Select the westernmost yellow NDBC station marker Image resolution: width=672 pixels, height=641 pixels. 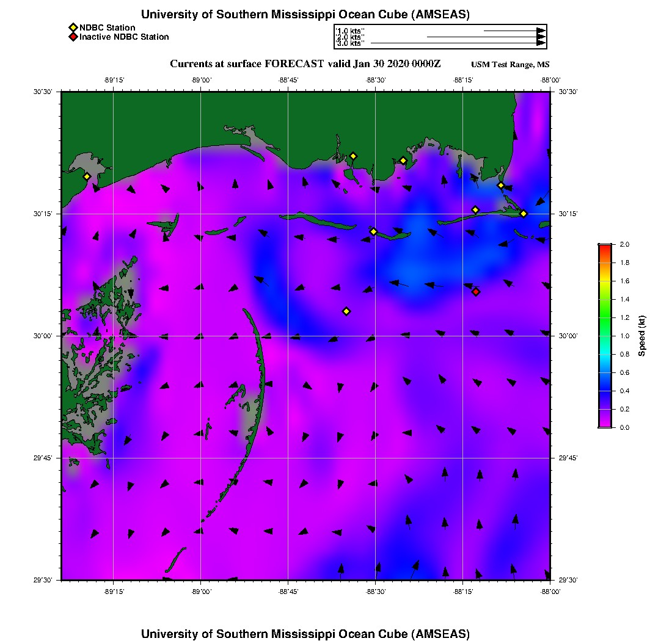[87, 176]
